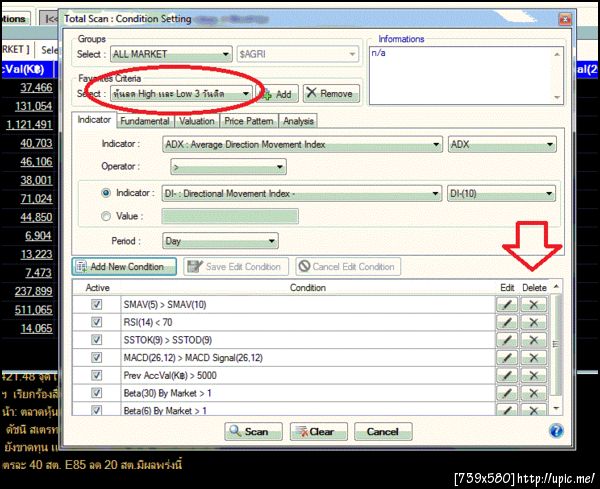
Task: Click Save Edit Condition button
Action: tap(236, 266)
